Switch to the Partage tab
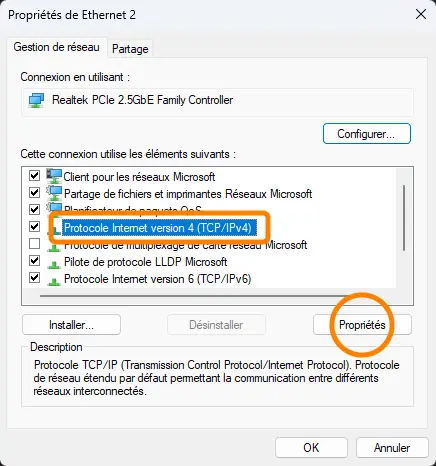 click(130, 49)
